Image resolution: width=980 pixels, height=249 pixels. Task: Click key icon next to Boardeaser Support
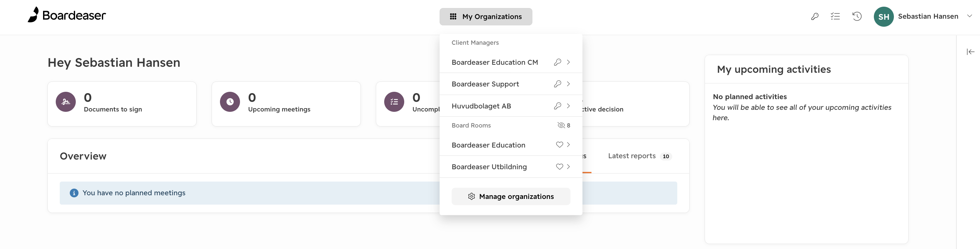pos(557,84)
